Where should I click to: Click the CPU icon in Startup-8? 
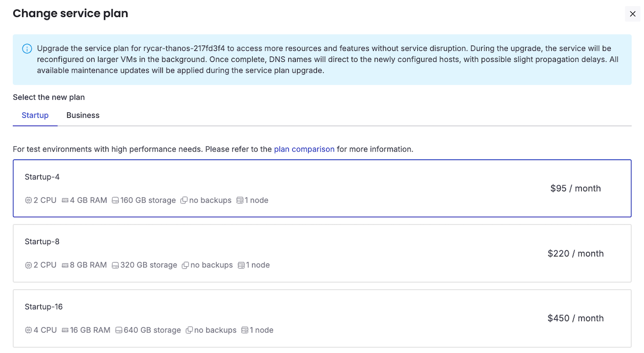coord(28,265)
